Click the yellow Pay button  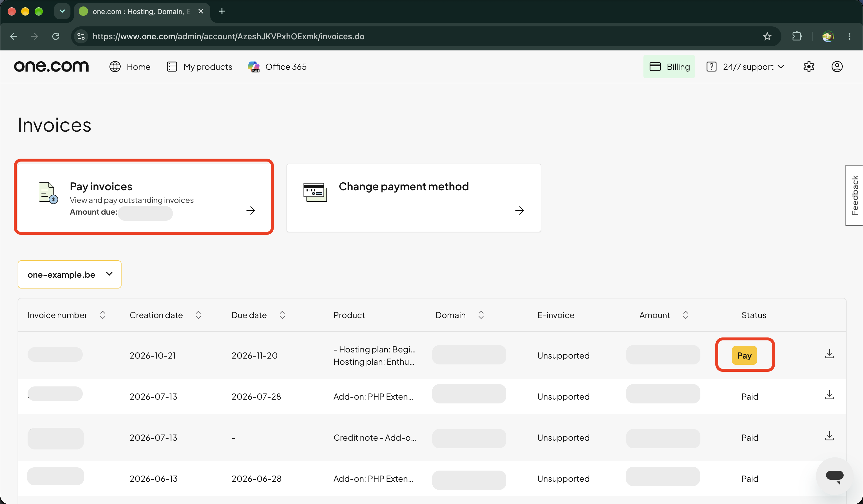click(x=744, y=355)
